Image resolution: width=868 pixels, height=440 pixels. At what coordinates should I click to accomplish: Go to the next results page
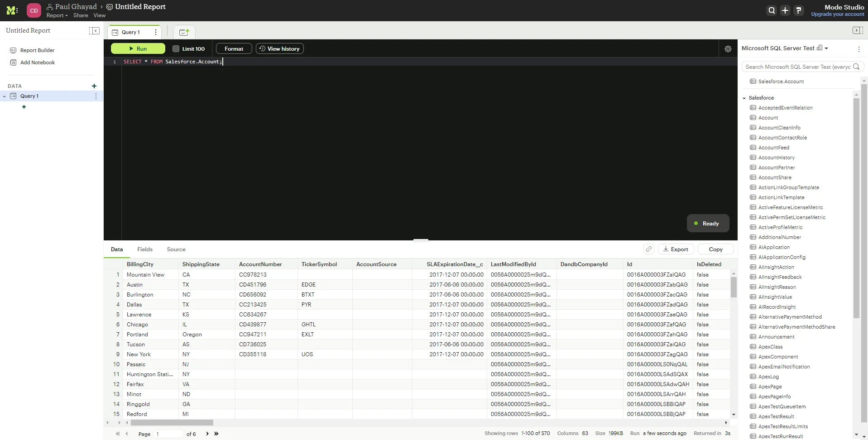(x=207, y=434)
